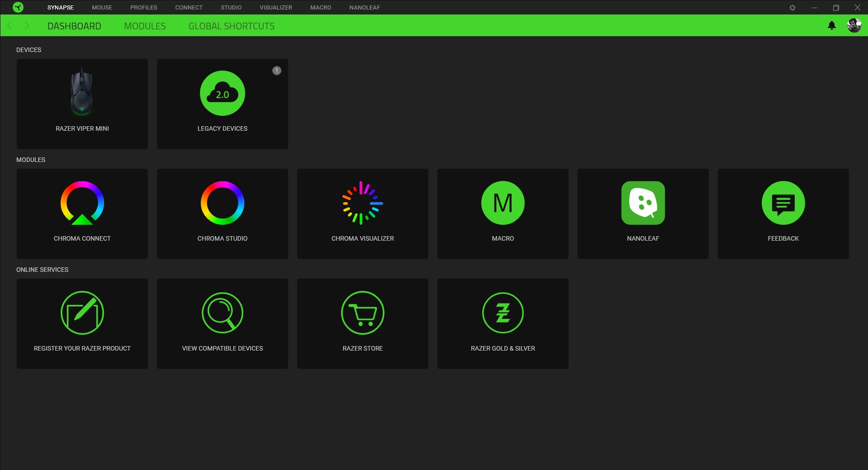Switch to the Synapse top menu

[61, 8]
